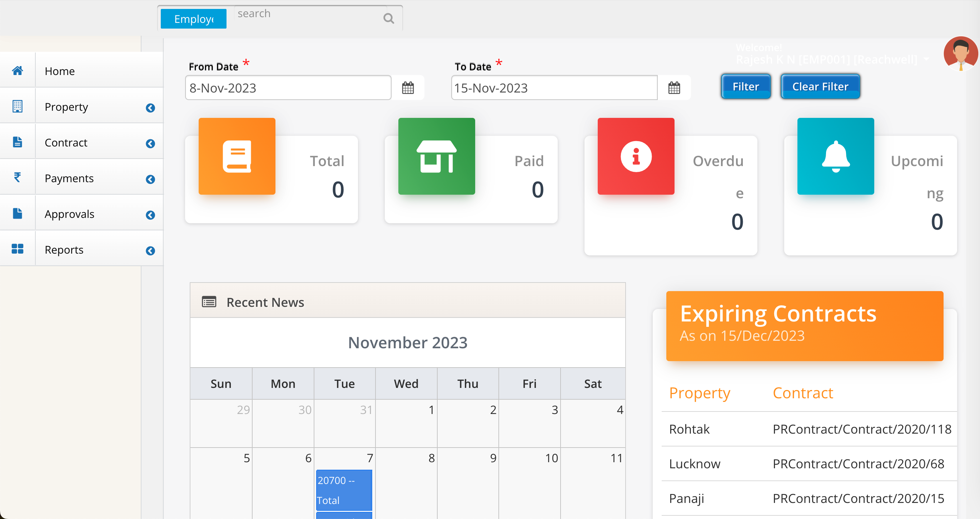
Task: Expand the Contract section chevron
Action: (x=151, y=143)
